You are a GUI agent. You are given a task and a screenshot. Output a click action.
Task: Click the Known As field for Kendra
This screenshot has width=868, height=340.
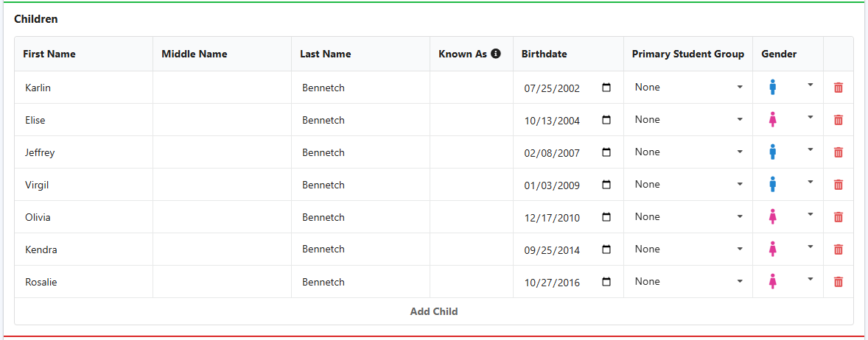click(471, 249)
